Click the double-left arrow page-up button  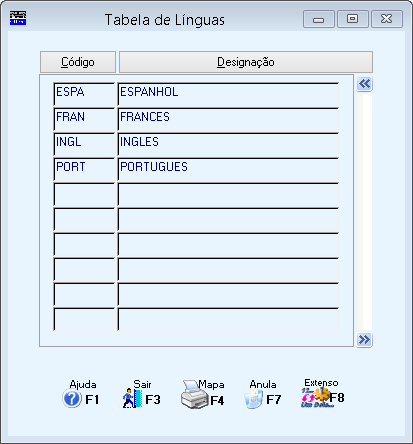click(364, 84)
